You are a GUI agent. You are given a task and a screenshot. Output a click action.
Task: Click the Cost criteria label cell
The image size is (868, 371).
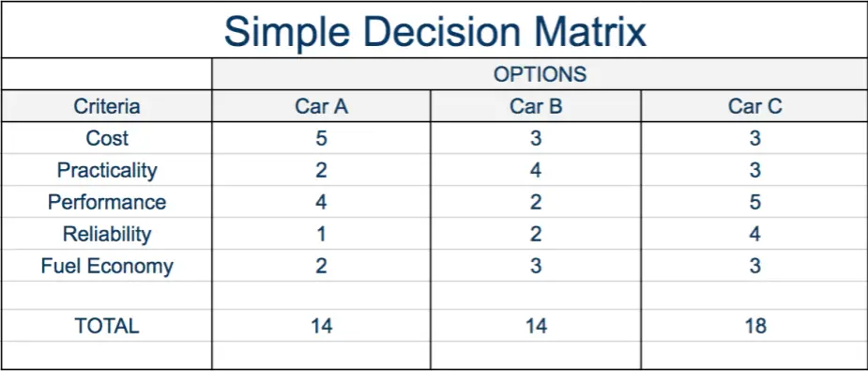[107, 138]
